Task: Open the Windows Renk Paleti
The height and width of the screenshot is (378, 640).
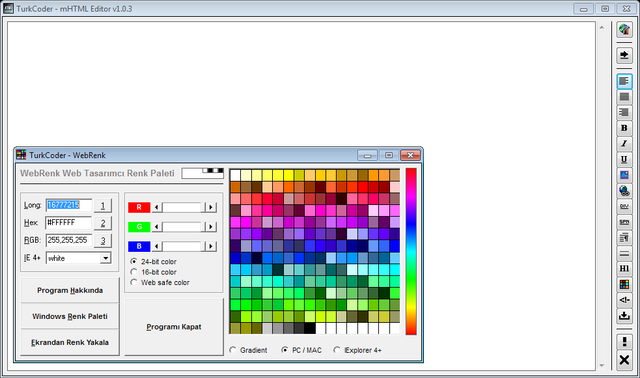Action: (70, 316)
